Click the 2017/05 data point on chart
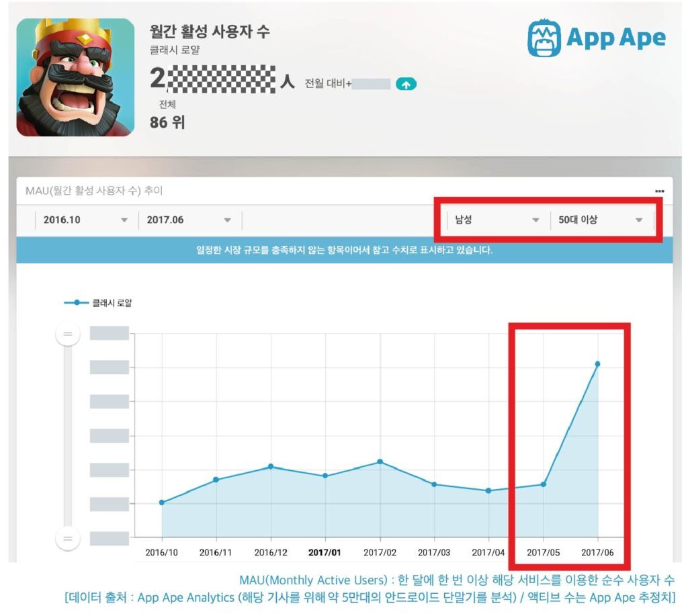The image size is (688, 616). (543, 484)
